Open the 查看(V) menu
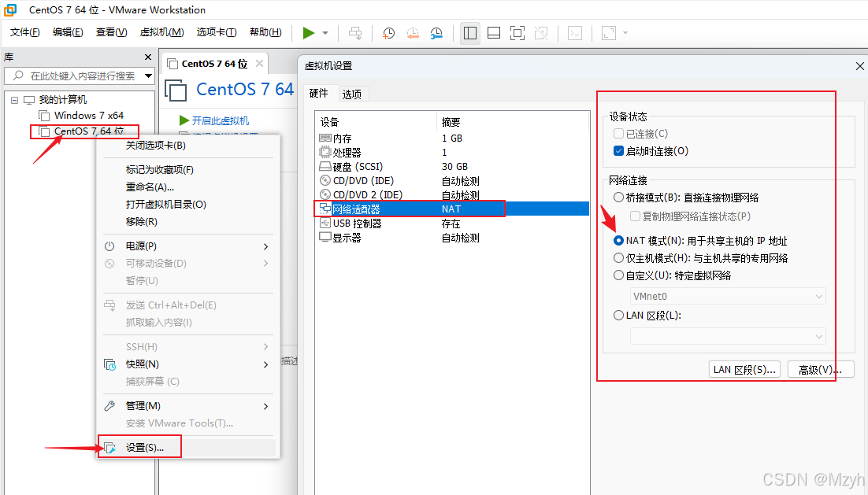Screen dimensions: 868x495 click(x=111, y=32)
